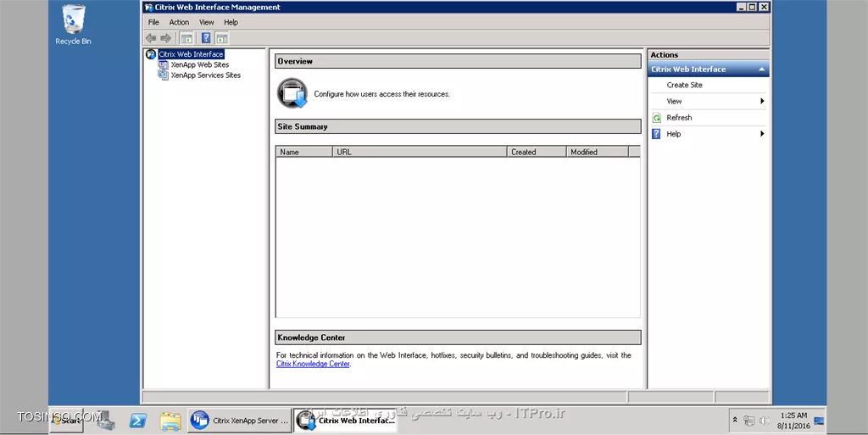Viewport: 868px width, 435px height.
Task: Click the Site Summary section header
Action: (458, 126)
